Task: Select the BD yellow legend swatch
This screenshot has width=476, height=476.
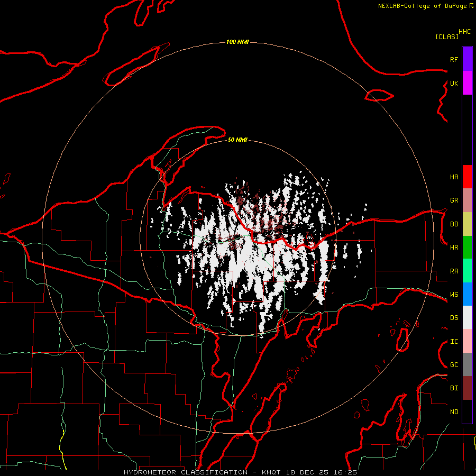Action: tap(467, 224)
